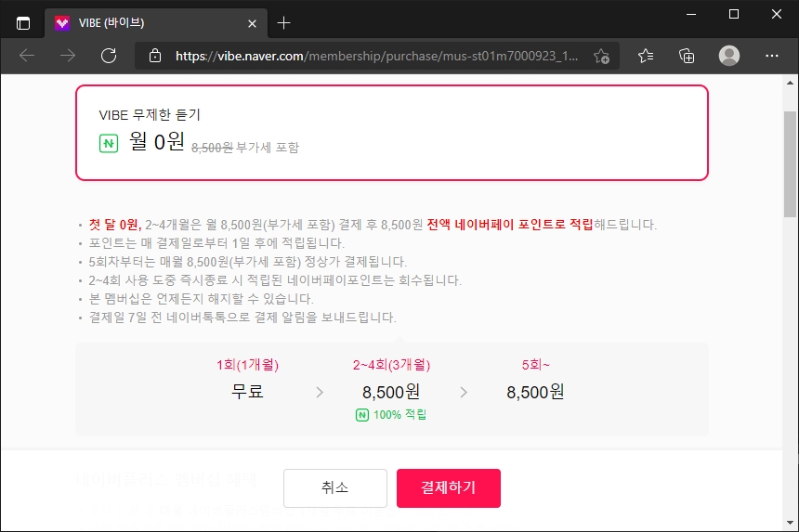Click the green N icon next to 100% 적립

click(x=362, y=415)
